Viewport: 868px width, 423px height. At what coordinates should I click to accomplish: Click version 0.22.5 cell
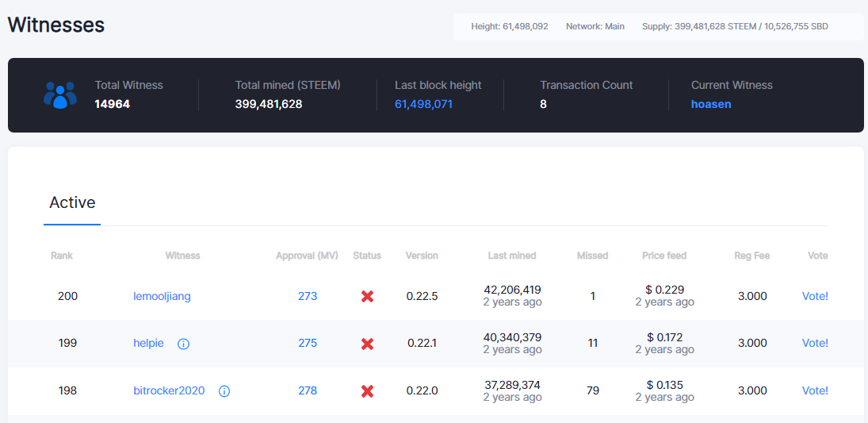tap(422, 296)
